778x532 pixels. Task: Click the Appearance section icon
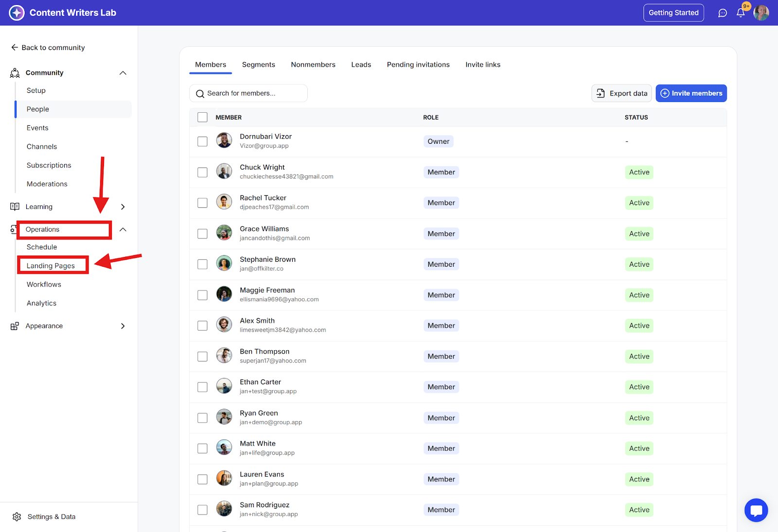tap(15, 326)
